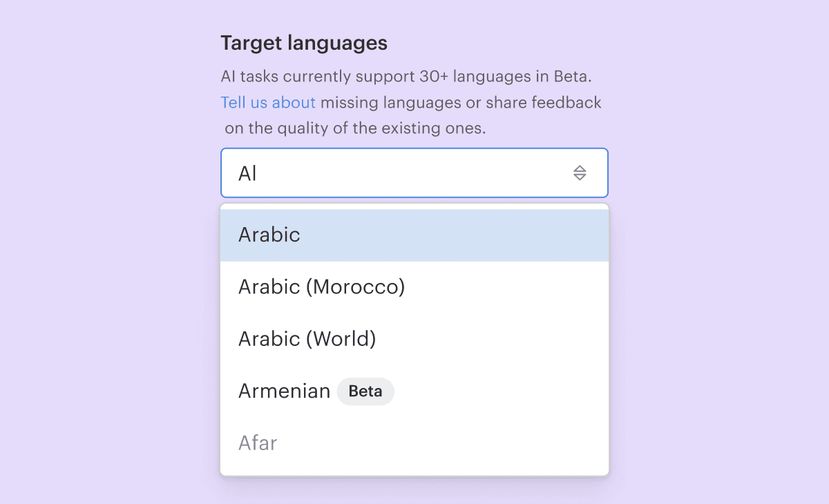Click the Beta badge beside Armenian
This screenshot has height=504, width=829.
tap(365, 391)
